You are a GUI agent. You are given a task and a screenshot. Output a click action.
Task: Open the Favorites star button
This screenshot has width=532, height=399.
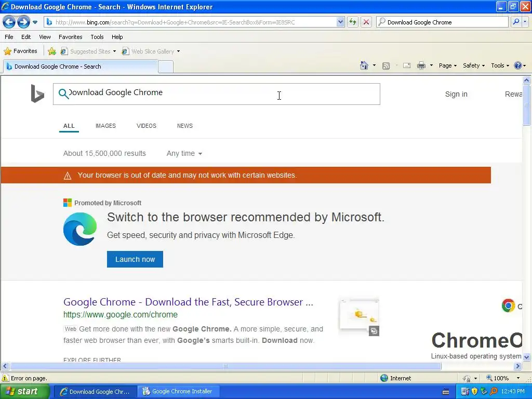tap(20, 51)
